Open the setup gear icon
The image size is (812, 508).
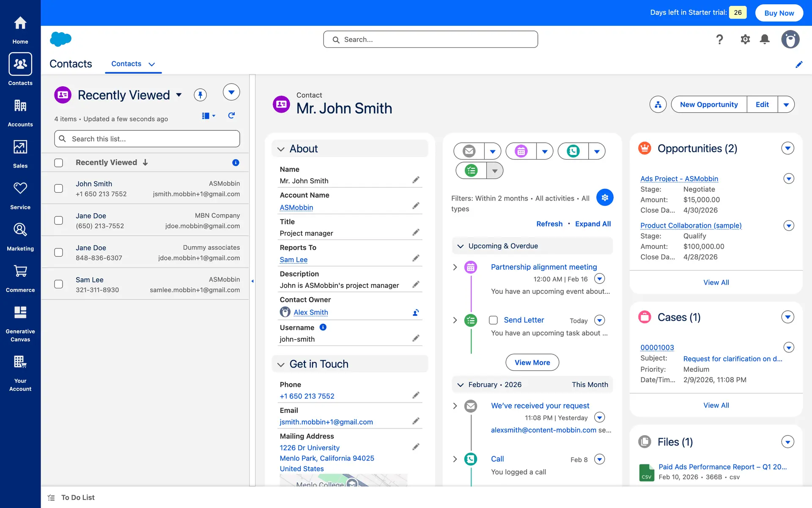tap(745, 39)
